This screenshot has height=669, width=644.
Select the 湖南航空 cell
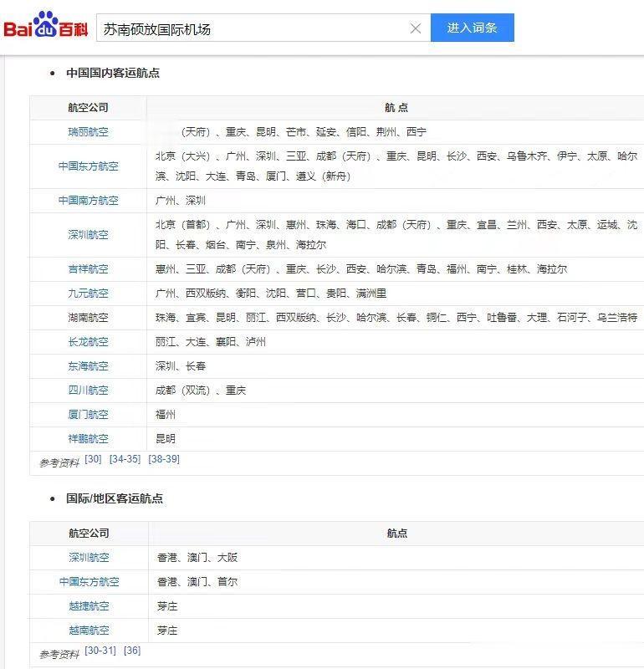89,318
